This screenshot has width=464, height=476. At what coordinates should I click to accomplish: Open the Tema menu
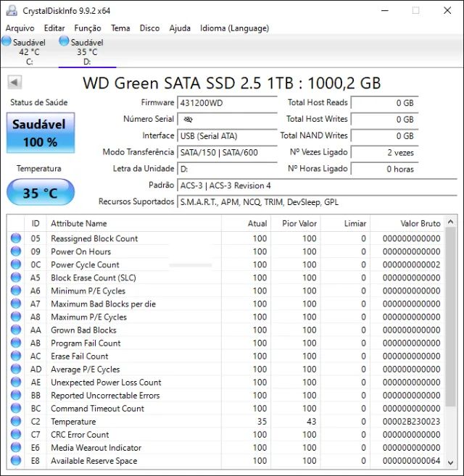pos(120,28)
